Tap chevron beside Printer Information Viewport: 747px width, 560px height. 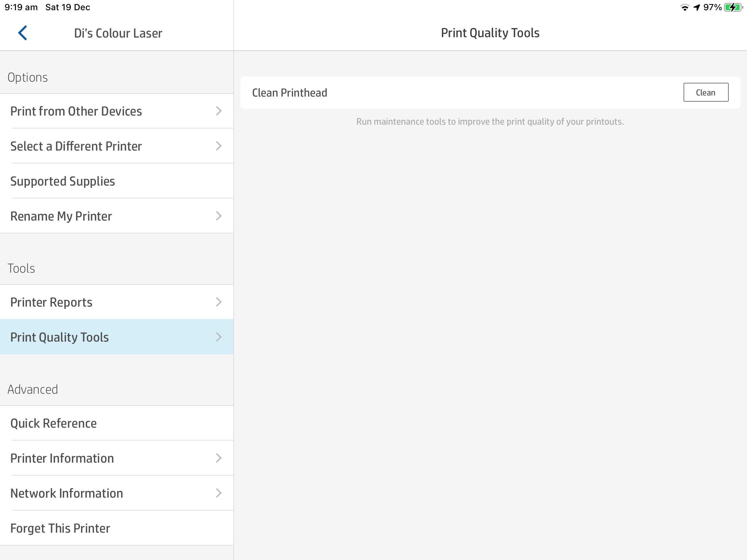click(x=218, y=458)
